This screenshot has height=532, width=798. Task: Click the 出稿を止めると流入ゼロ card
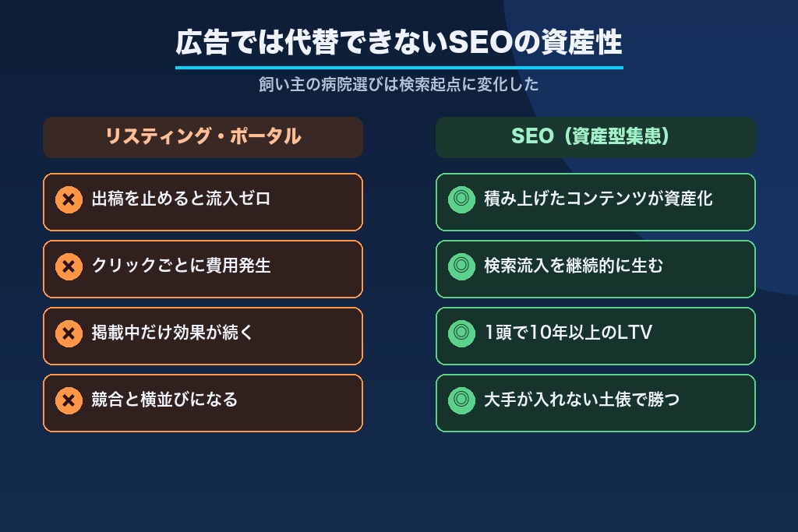[203, 202]
